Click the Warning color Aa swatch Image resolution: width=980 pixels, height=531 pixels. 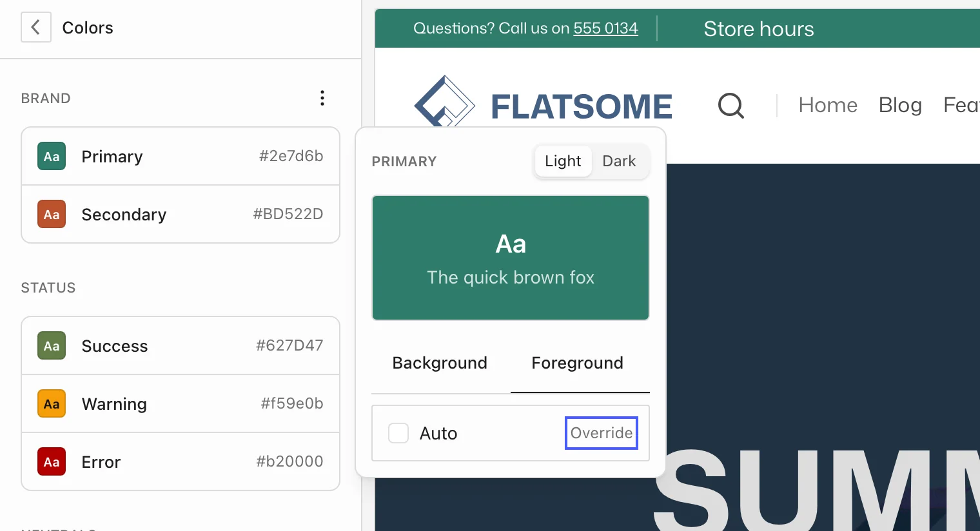52,404
